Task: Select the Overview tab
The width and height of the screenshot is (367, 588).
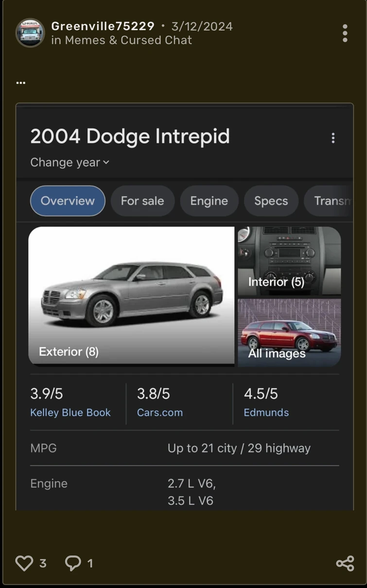Action: 68,201
